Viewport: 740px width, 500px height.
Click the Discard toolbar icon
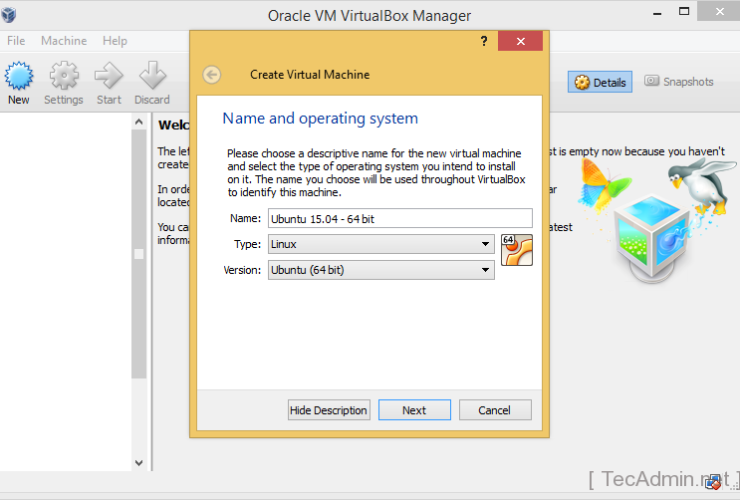(152, 77)
